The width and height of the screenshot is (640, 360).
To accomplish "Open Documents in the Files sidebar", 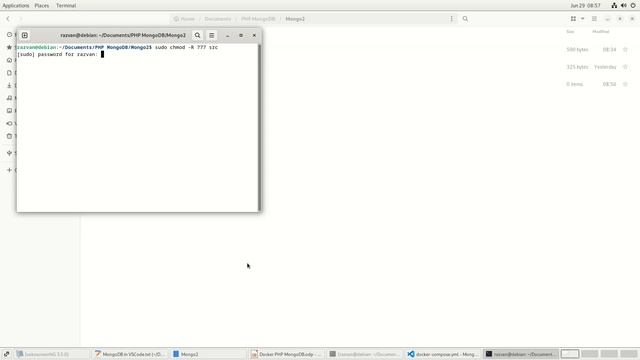I will [x=9, y=73].
